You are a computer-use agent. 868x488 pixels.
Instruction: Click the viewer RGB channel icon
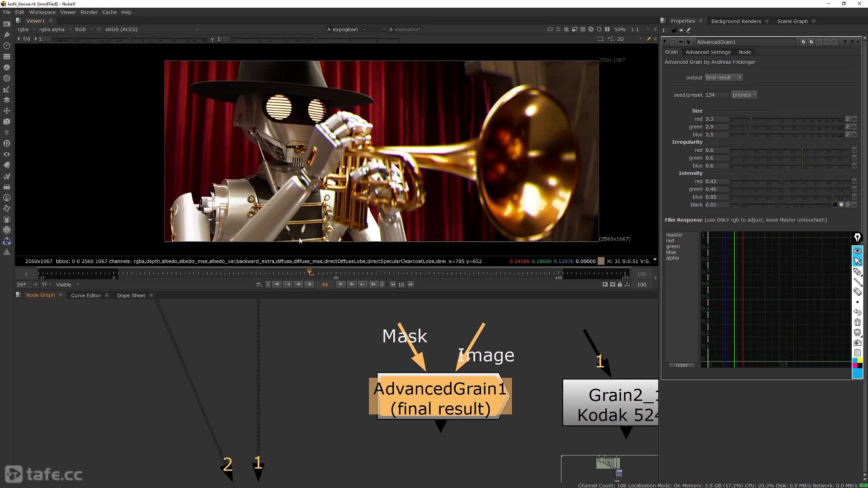tap(80, 28)
